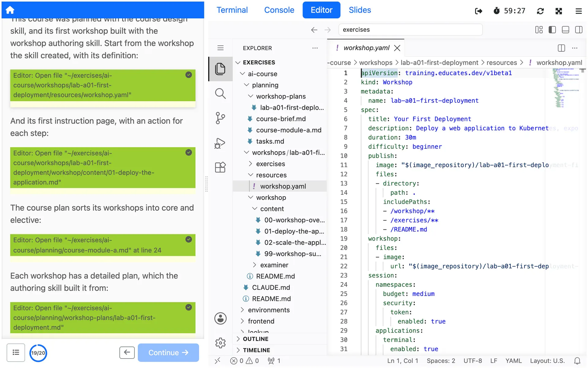This screenshot has height=368, width=588.
Task: Click the table of contents list button
Action: click(x=16, y=353)
